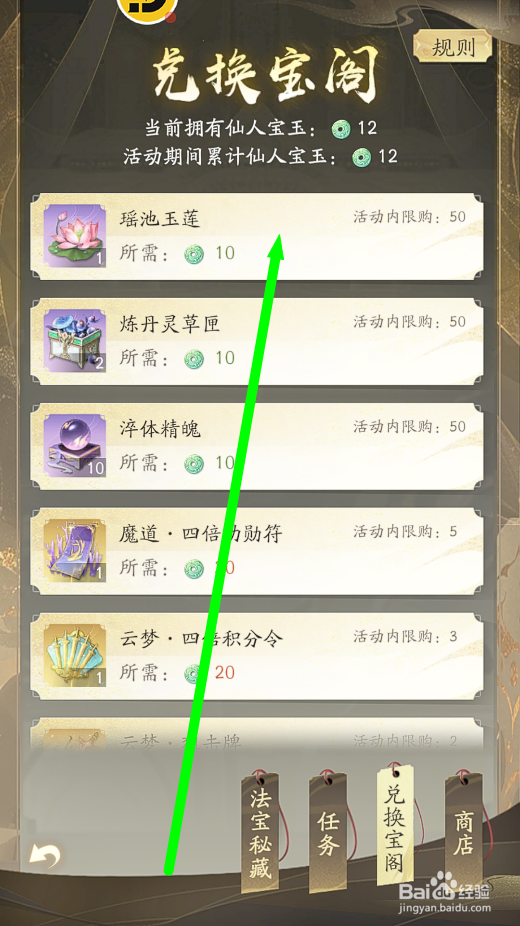Open the 规则 rules button

tap(453, 47)
